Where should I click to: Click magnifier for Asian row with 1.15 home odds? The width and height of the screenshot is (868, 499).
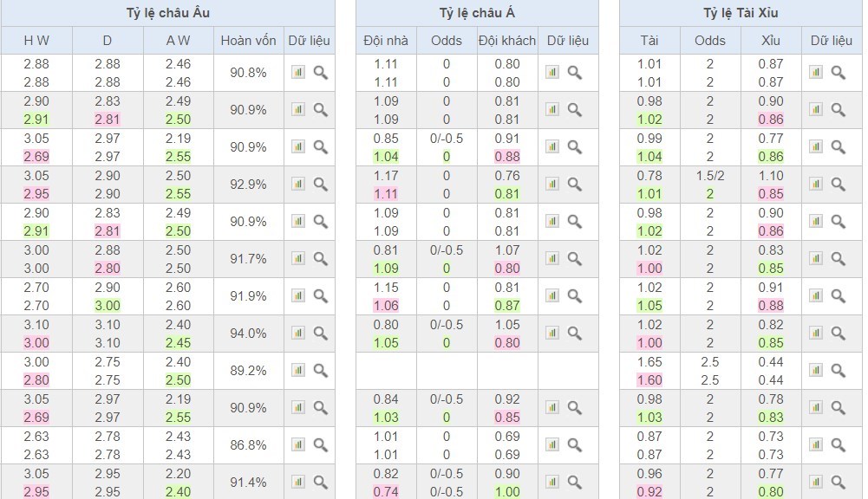[x=574, y=296]
